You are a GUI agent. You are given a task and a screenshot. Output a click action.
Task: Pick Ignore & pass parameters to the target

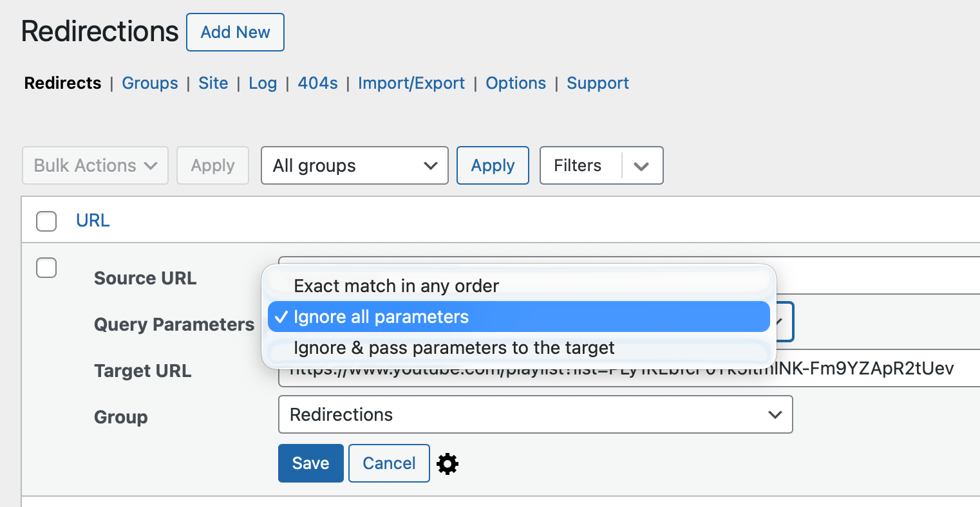point(454,348)
